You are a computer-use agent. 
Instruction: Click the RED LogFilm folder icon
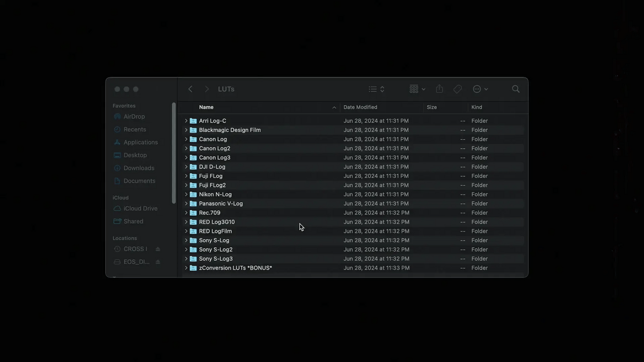pyautogui.click(x=193, y=231)
